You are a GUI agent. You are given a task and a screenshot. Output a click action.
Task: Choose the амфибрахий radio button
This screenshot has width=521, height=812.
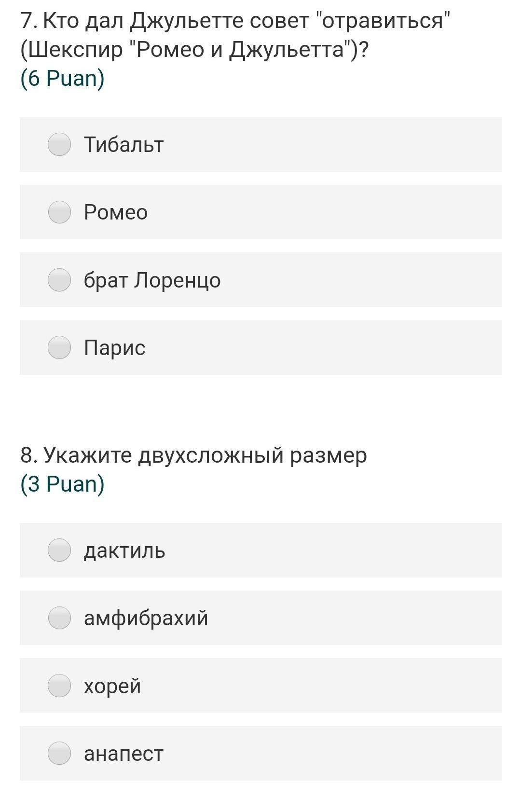coord(59,618)
